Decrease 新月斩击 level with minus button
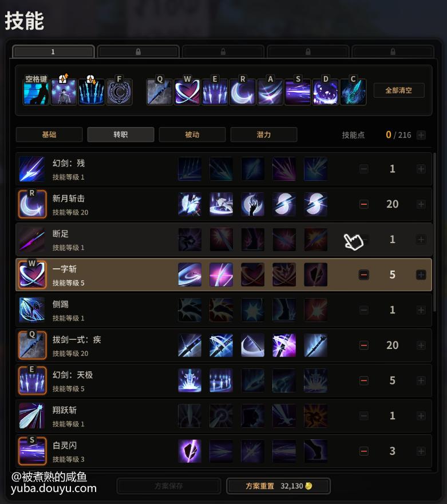The height and width of the screenshot is (504, 447). point(363,204)
